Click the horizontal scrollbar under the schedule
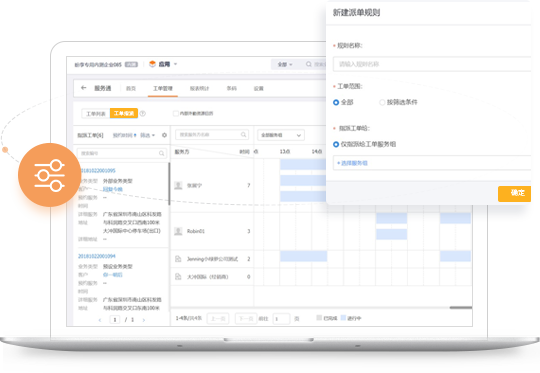This screenshot has height=373, width=540. pos(460,308)
